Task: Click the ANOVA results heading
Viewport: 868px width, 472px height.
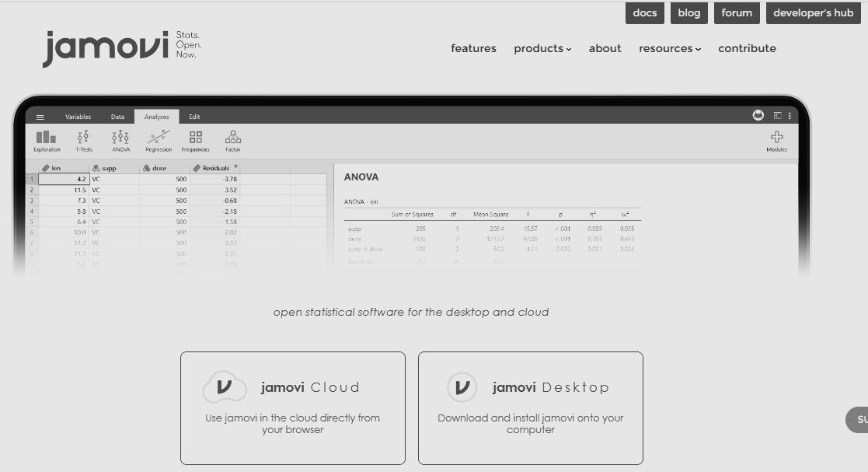Action: [361, 177]
